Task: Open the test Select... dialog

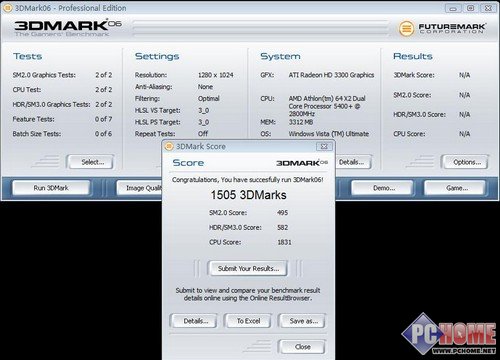Action: [x=91, y=162]
